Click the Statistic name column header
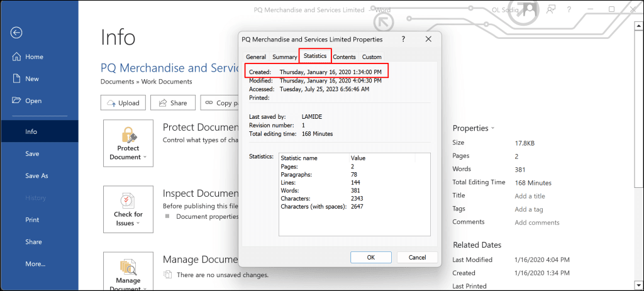Screen dimensions: 644x291 tap(314, 158)
